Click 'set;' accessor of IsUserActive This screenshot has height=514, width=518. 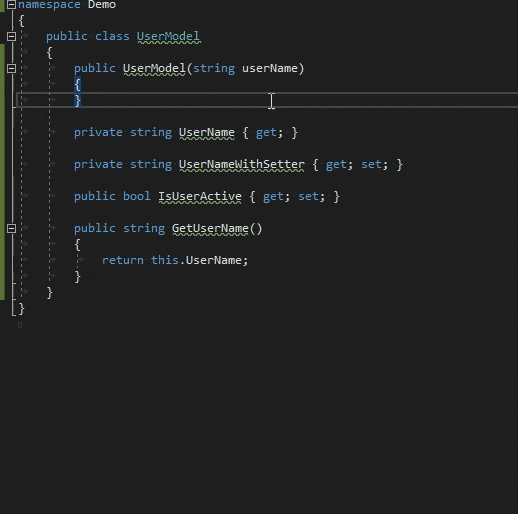(x=312, y=196)
